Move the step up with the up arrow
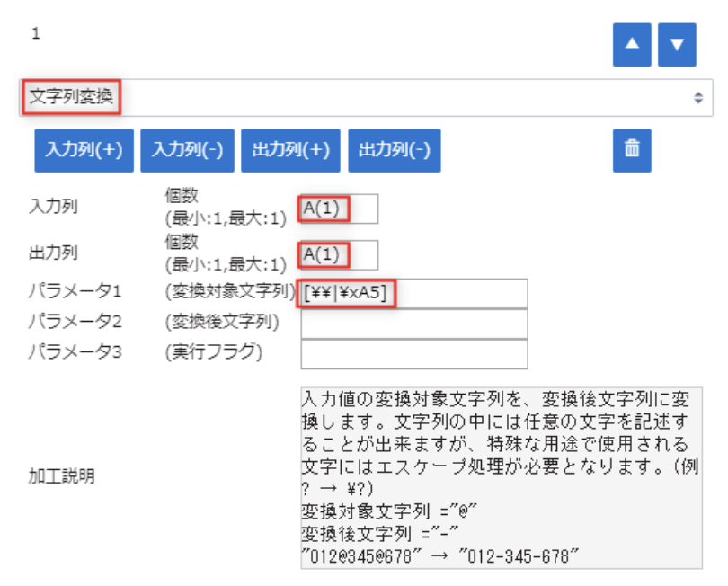 [632, 47]
